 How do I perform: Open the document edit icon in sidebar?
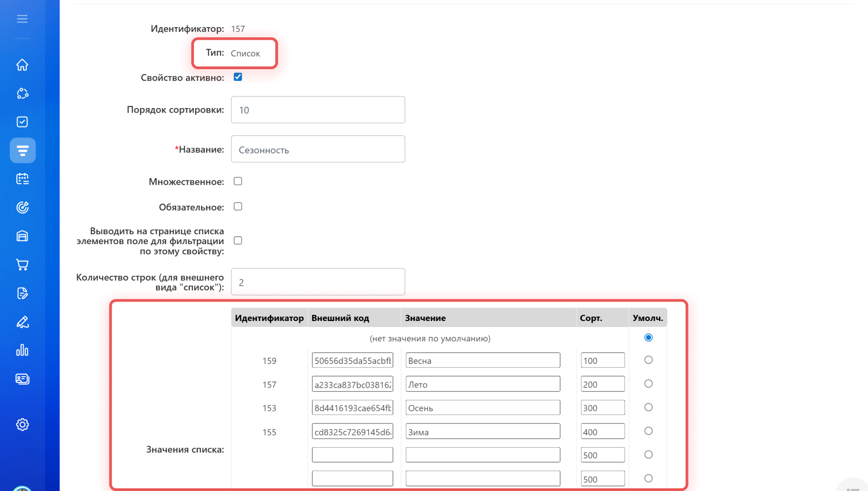(22, 293)
